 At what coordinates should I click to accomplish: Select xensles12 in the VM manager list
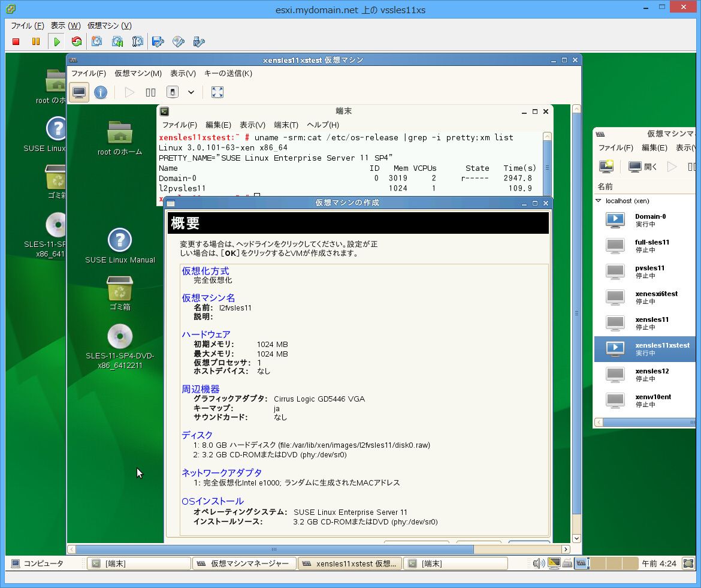pos(644,375)
